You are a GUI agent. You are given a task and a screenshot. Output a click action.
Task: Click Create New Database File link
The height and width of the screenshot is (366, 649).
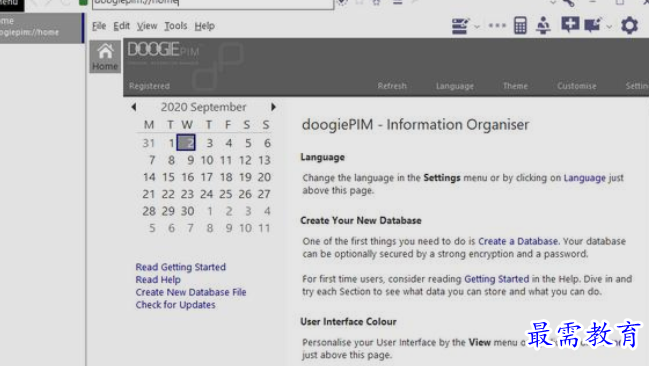[x=191, y=292]
